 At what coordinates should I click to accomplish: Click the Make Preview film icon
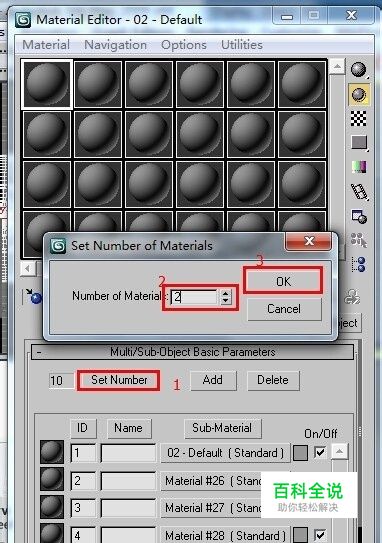coord(359,192)
